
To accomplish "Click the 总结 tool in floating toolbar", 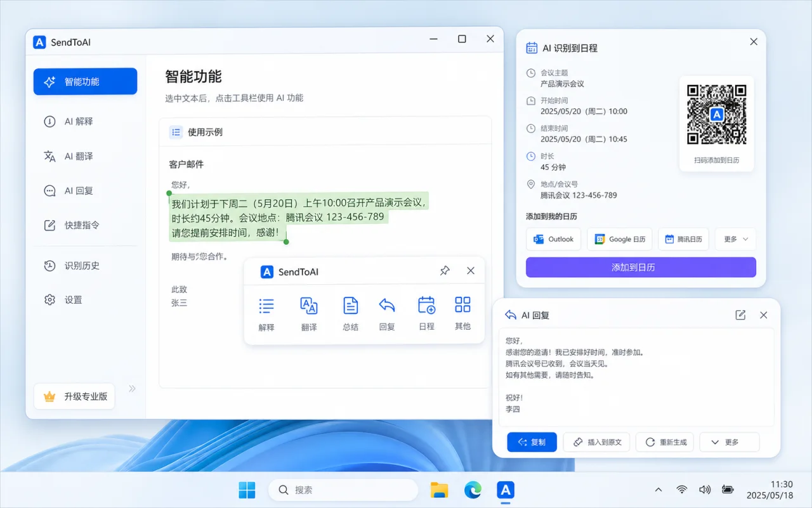I will (x=350, y=314).
